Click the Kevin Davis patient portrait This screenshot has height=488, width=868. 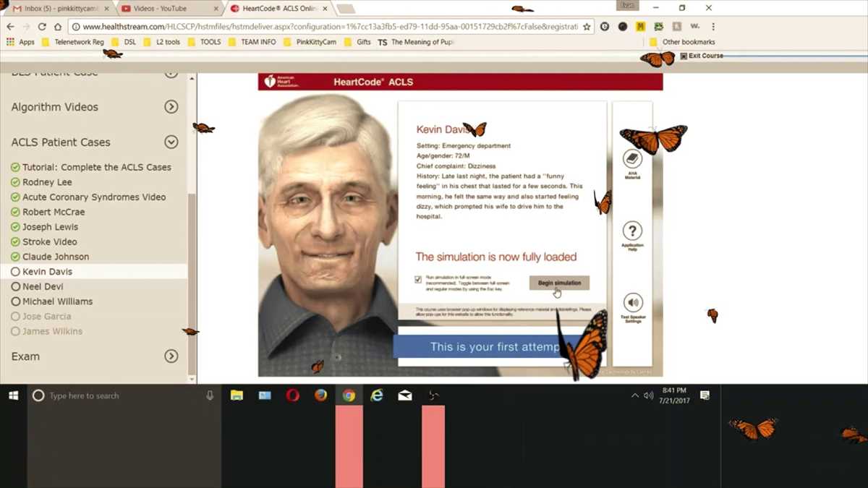(x=327, y=235)
